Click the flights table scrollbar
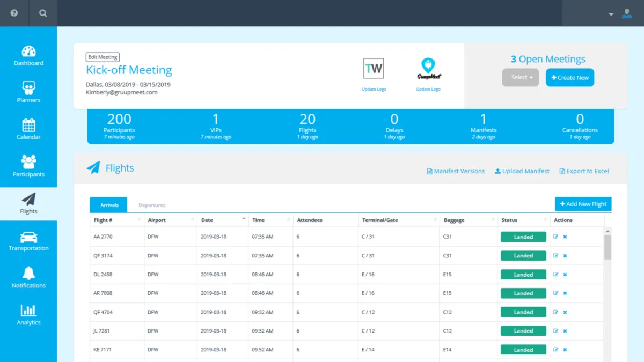Image resolution: width=644 pixels, height=362 pixels. [x=608, y=247]
